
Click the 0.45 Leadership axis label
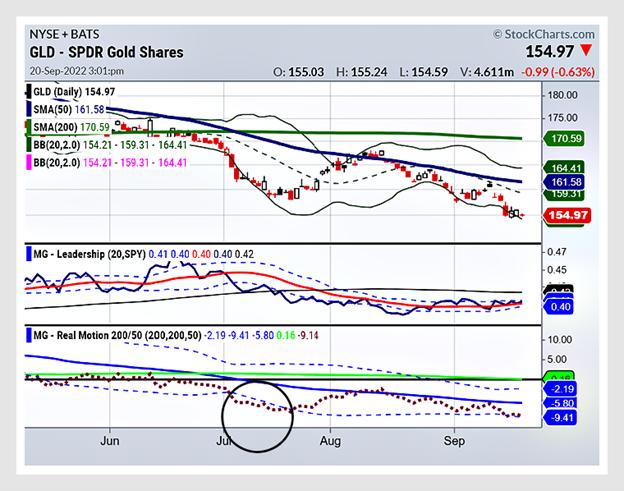(x=557, y=270)
